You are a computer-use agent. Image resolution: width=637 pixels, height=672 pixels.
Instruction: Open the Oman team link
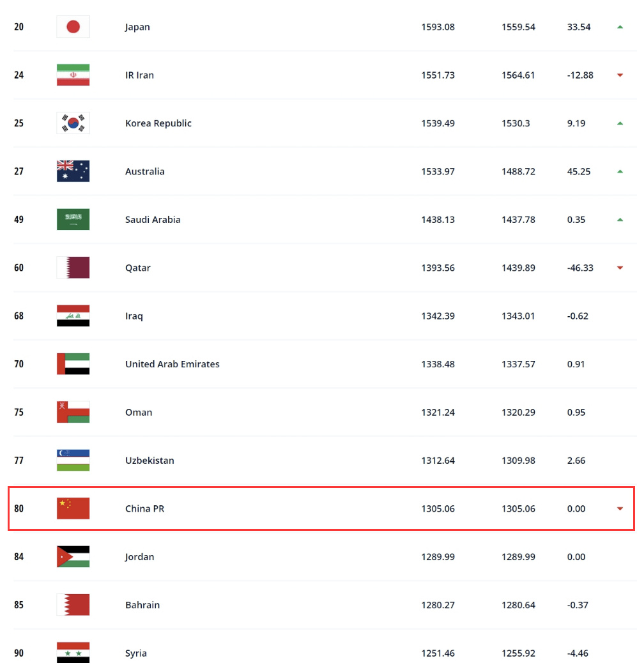pyautogui.click(x=139, y=412)
